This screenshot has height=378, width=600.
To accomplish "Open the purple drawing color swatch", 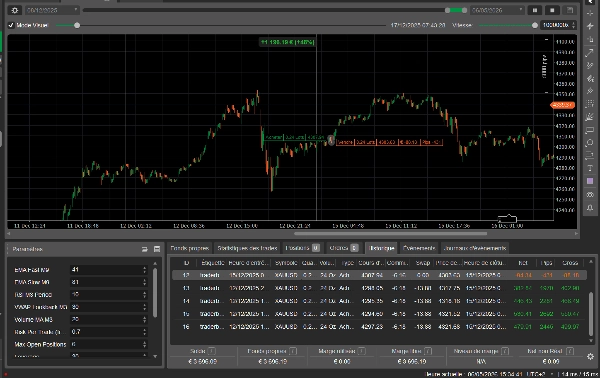I will [590, 181].
